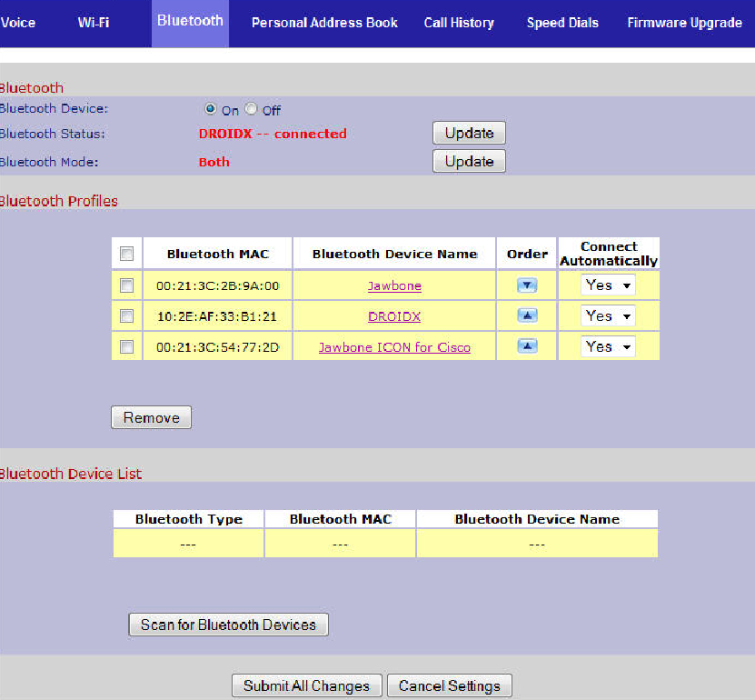This screenshot has height=700, width=755.
Task: Go to Firmware Upgrade tab
Action: point(684,23)
